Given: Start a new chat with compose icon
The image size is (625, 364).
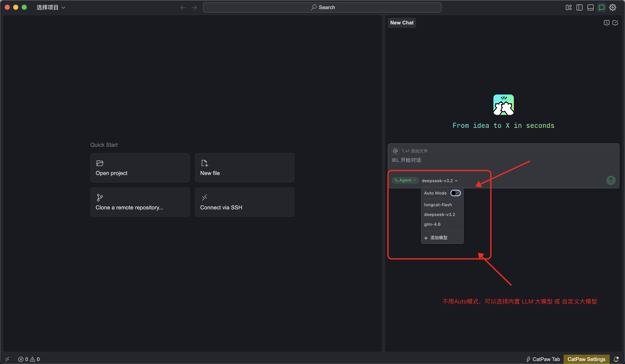Looking at the screenshot, I should [x=615, y=23].
